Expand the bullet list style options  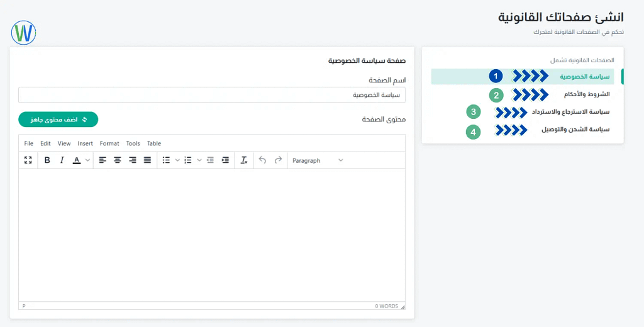tap(177, 160)
